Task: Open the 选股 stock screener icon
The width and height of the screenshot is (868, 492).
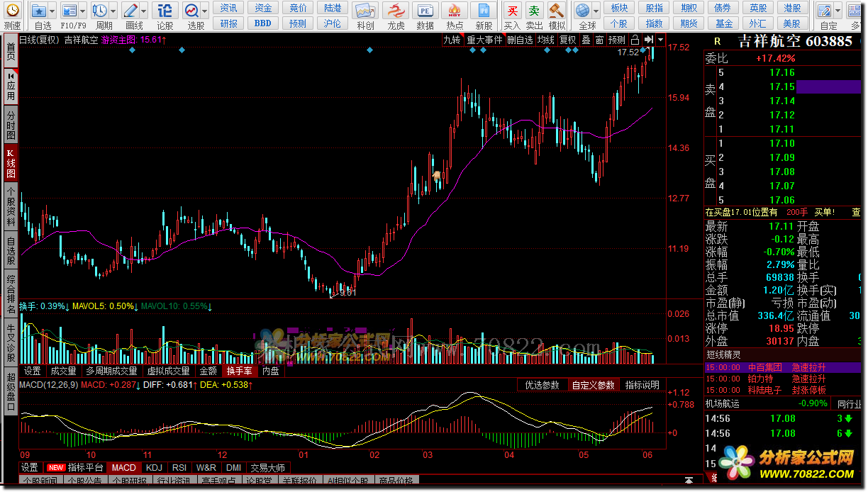Action: (x=191, y=11)
